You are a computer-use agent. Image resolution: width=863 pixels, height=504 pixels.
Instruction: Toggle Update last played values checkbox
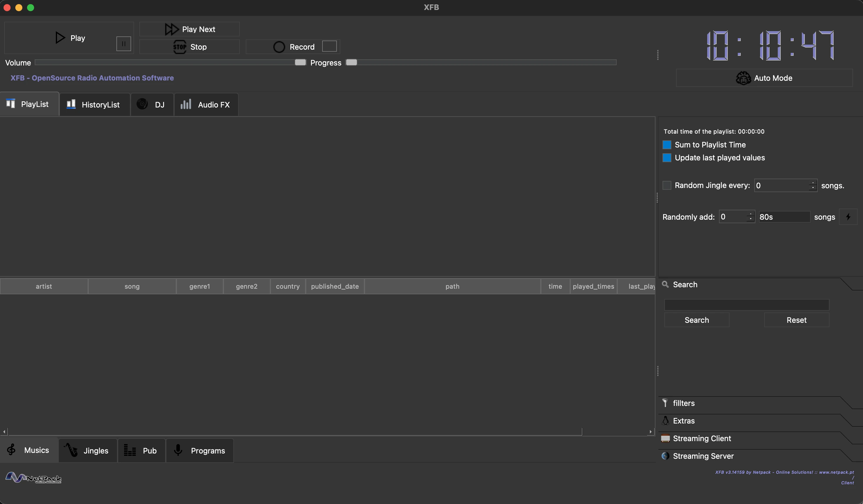pyautogui.click(x=667, y=158)
